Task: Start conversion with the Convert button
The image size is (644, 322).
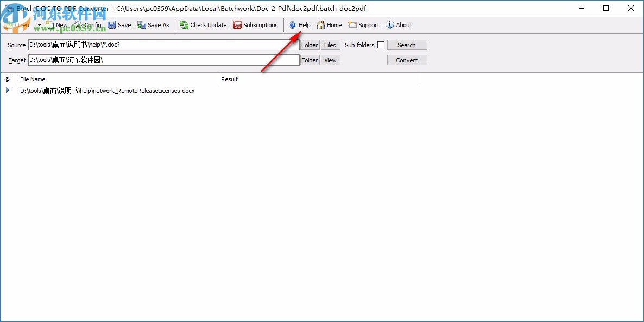Action: (407, 60)
